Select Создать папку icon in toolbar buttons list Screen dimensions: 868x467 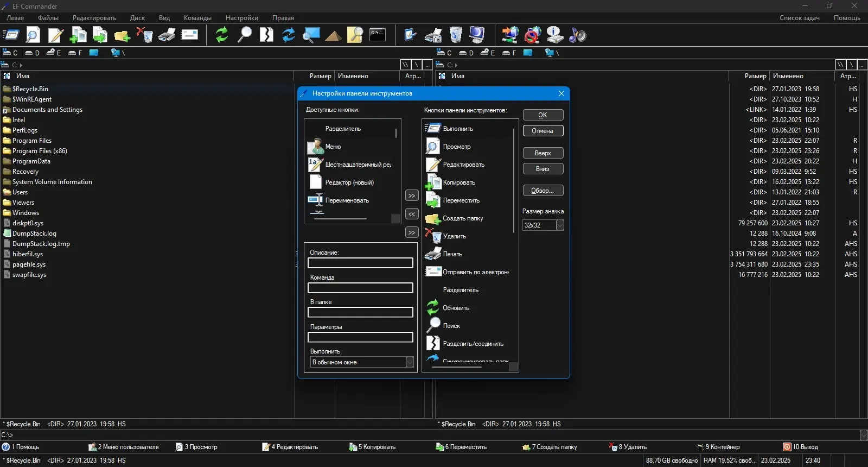coord(433,218)
